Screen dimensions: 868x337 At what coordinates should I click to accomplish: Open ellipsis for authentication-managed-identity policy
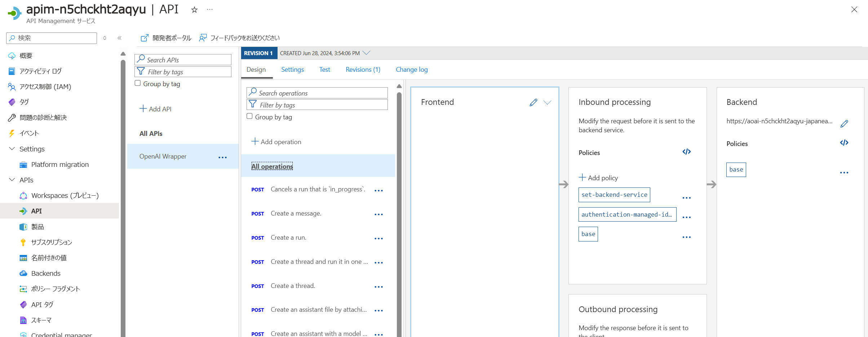[687, 217]
